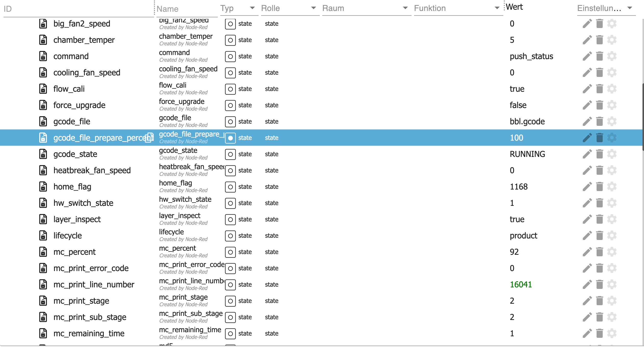Screen dimensions: 644x347
Task: Open the Raum filter dropdown
Action: 405,8
